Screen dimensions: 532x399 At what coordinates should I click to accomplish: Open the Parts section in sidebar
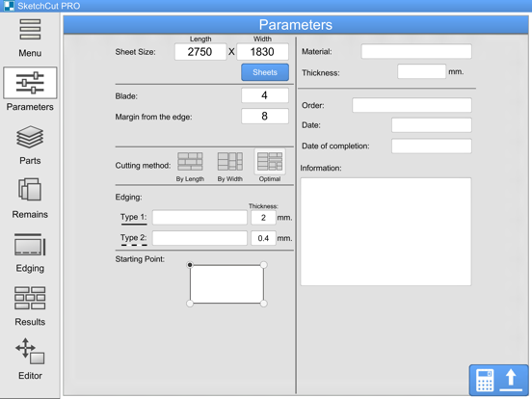30,145
